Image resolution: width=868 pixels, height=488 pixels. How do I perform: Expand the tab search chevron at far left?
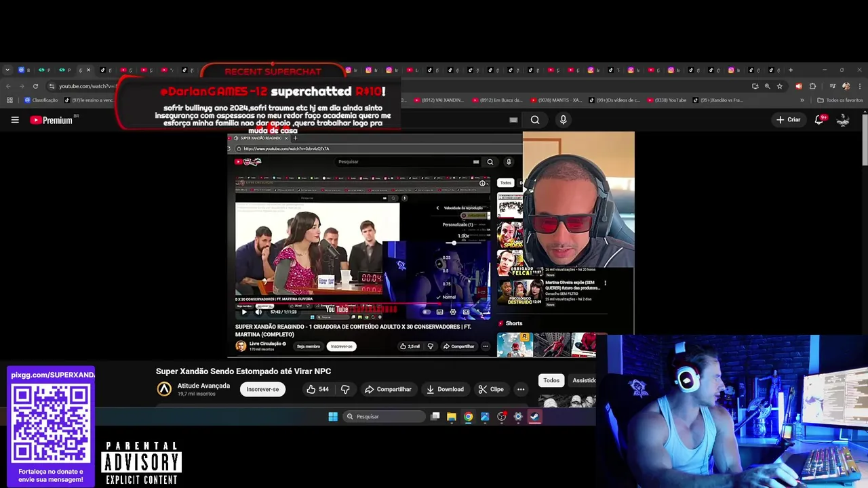tap(7, 70)
